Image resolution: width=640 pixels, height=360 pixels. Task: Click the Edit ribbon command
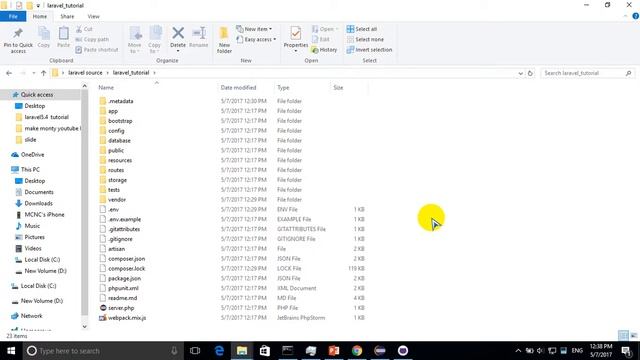pos(321,40)
